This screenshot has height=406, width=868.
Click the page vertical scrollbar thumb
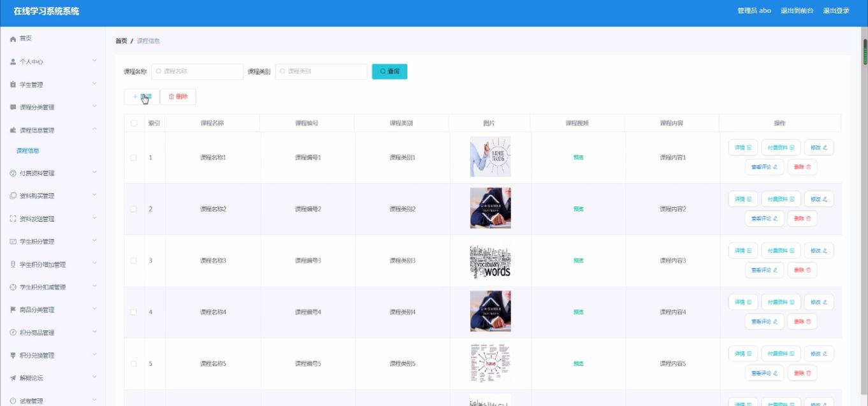tap(865, 52)
